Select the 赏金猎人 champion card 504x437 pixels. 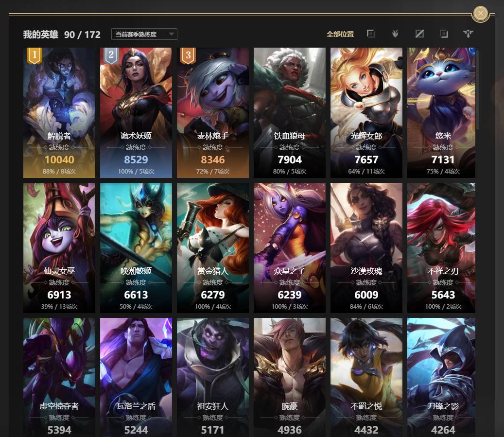[213, 247]
